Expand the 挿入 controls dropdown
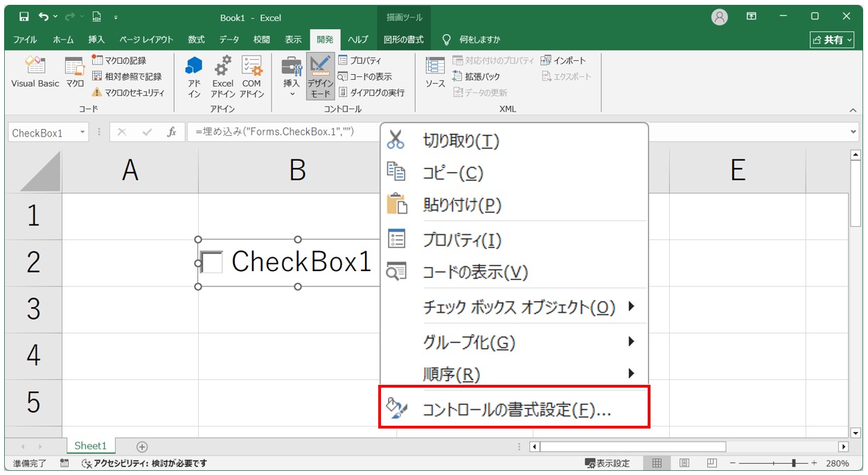Viewport: 868px width, 475px height. coord(292,77)
